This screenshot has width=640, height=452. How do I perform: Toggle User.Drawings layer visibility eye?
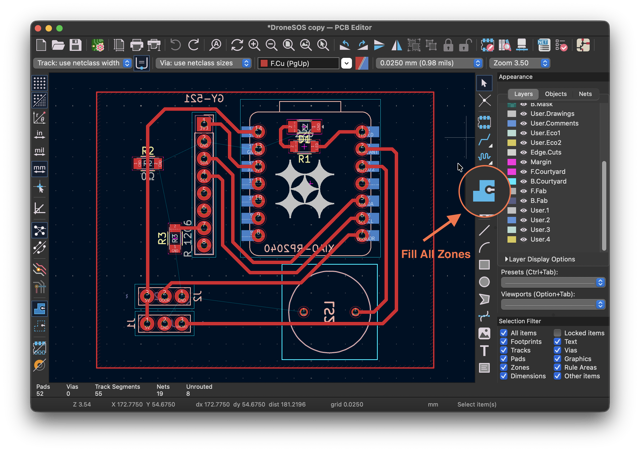pos(523,114)
